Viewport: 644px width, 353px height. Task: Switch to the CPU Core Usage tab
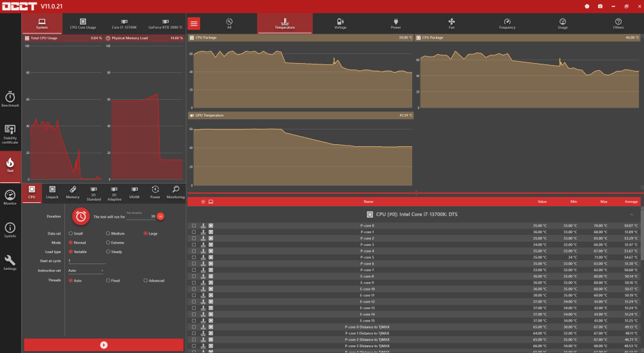point(83,23)
